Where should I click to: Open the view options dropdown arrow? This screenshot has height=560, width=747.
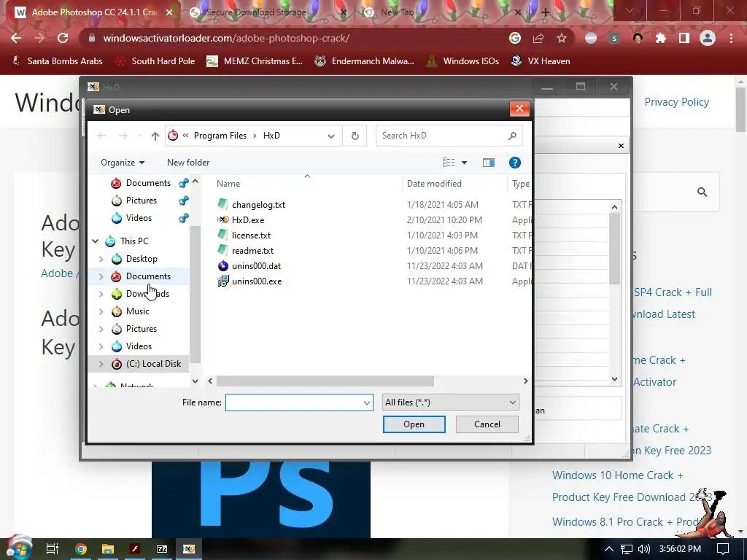465,163
